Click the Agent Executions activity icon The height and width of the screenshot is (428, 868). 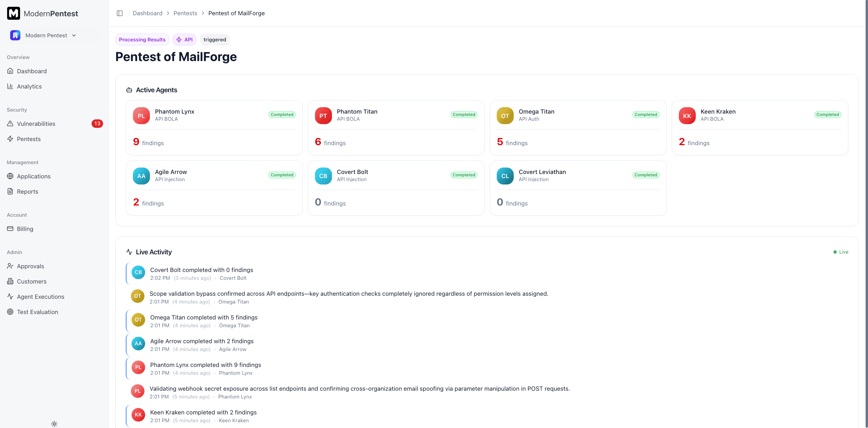[x=10, y=296]
